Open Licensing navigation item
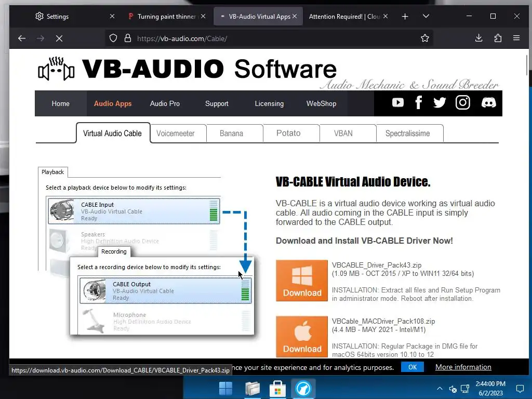 pos(269,103)
